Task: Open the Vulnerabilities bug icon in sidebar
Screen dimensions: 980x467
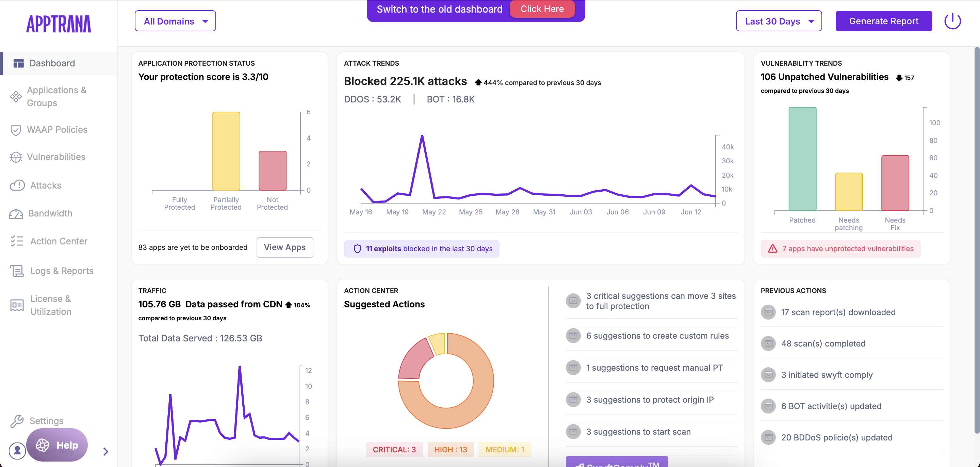Action: (x=16, y=157)
